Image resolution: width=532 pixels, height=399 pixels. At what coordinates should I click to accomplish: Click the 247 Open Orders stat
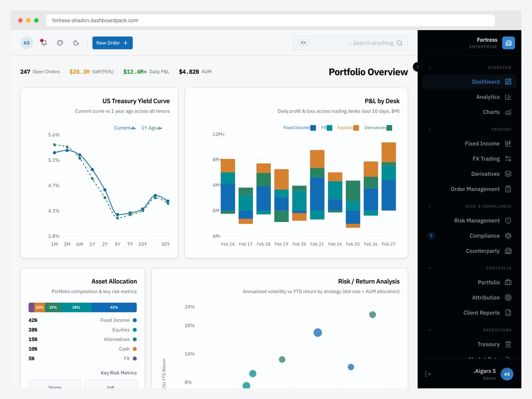40,71
